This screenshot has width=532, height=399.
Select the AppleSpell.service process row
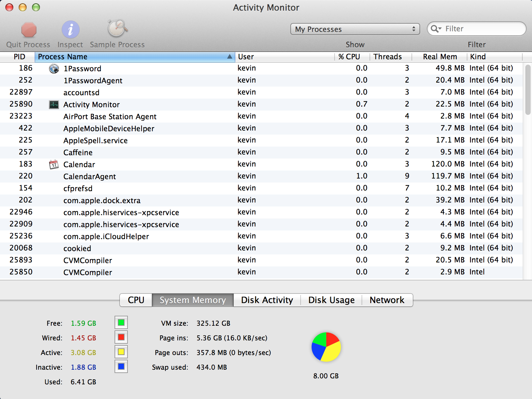pyautogui.click(x=261, y=141)
